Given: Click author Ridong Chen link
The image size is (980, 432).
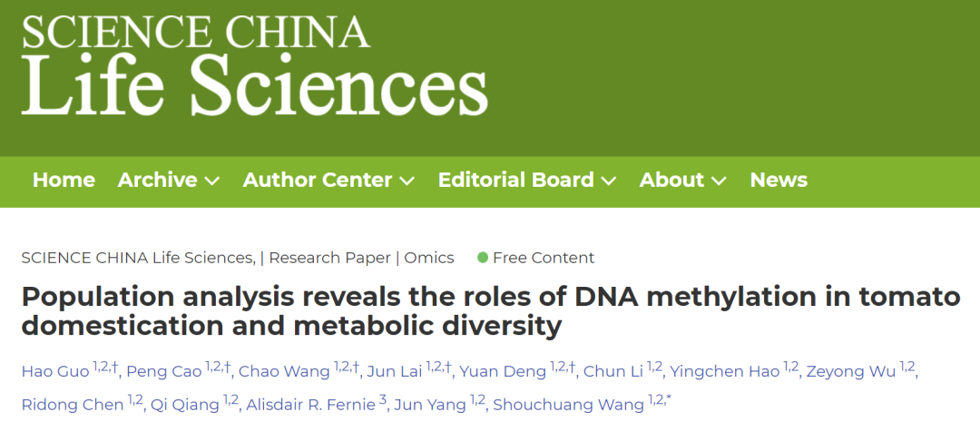Looking at the screenshot, I should tap(73, 405).
